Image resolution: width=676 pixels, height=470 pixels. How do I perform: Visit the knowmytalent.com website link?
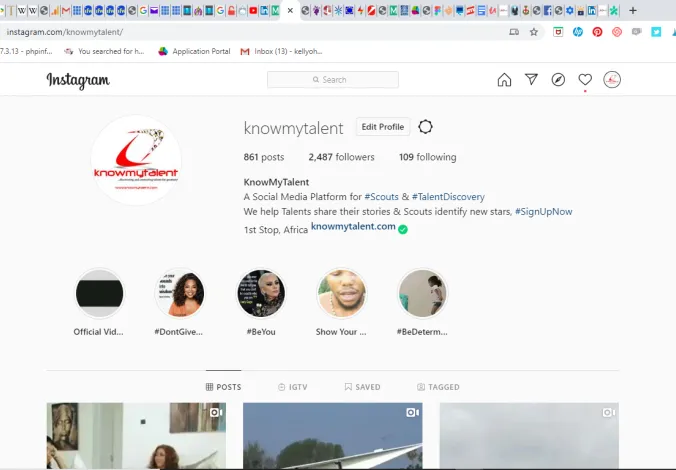(353, 226)
